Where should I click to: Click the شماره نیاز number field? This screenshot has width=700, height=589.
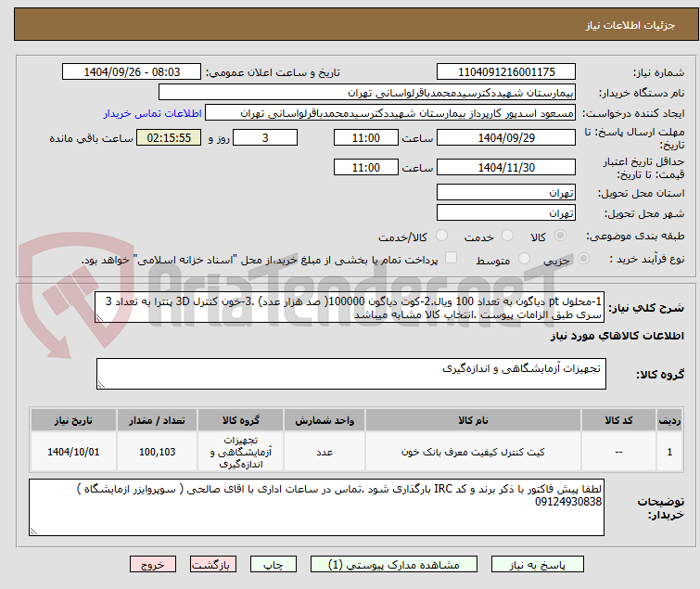click(x=506, y=72)
